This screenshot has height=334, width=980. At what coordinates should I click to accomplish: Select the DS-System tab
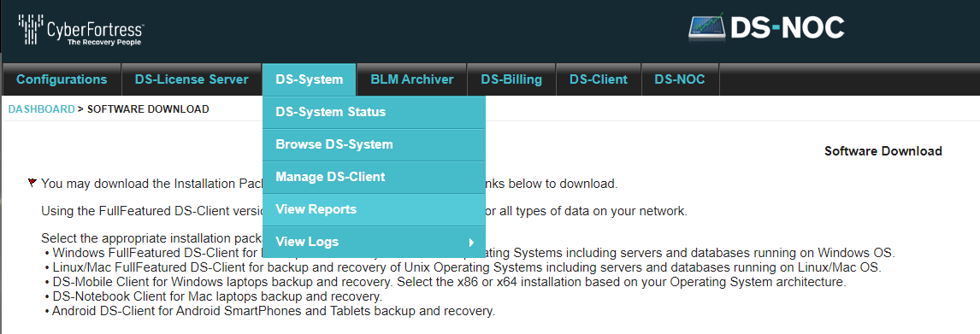[x=309, y=79]
